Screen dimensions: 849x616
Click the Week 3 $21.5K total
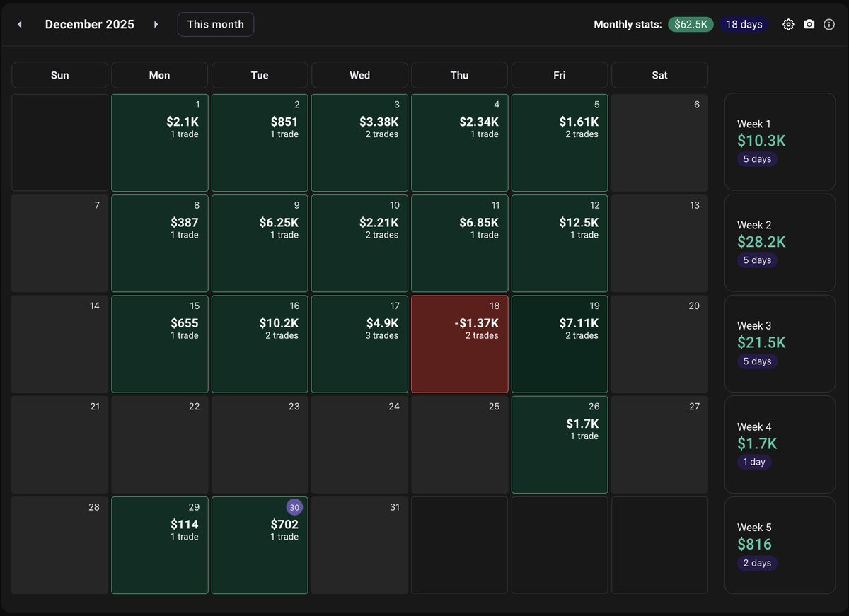click(x=761, y=342)
